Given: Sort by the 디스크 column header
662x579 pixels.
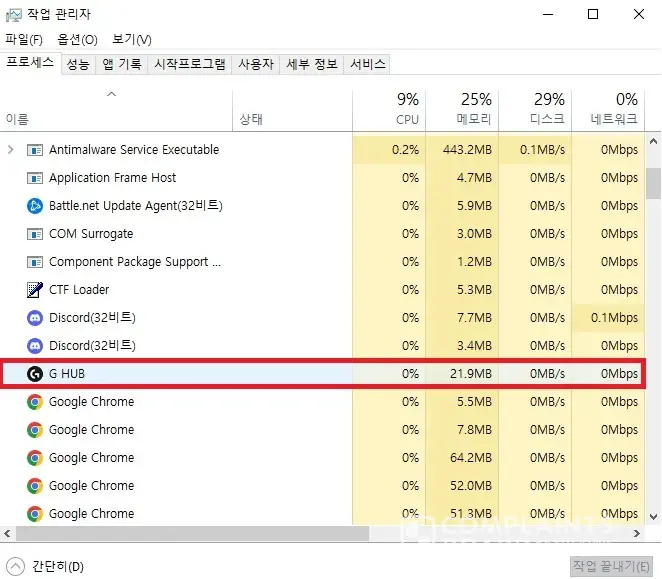Looking at the screenshot, I should [x=535, y=110].
